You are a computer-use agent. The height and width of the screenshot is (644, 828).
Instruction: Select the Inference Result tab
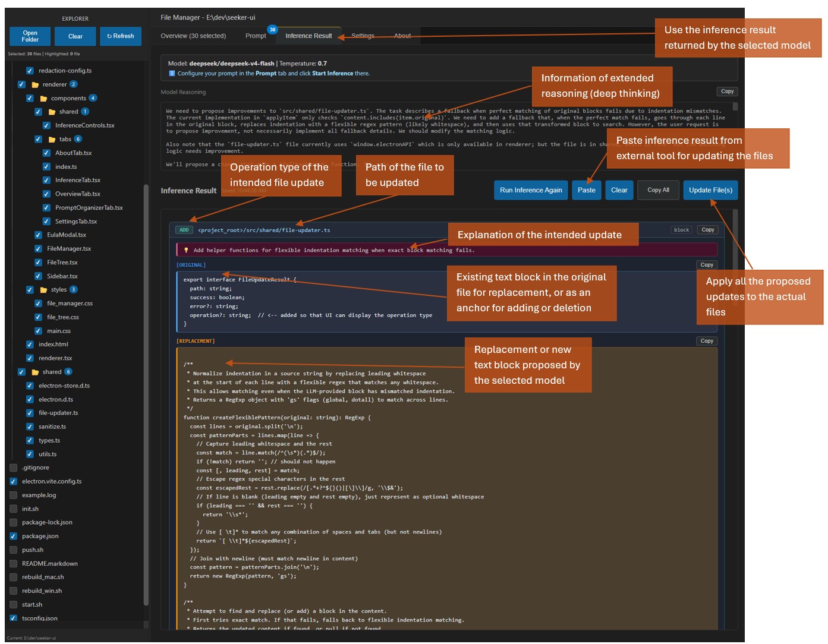point(308,36)
